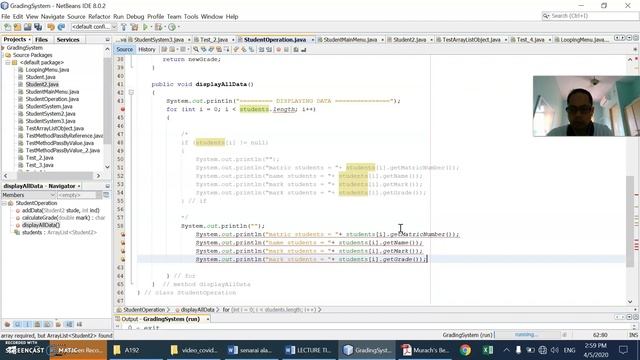Viewport: 640px width, 360px height.
Task: Click the Redo toolbar icon
Action: pos(61,27)
